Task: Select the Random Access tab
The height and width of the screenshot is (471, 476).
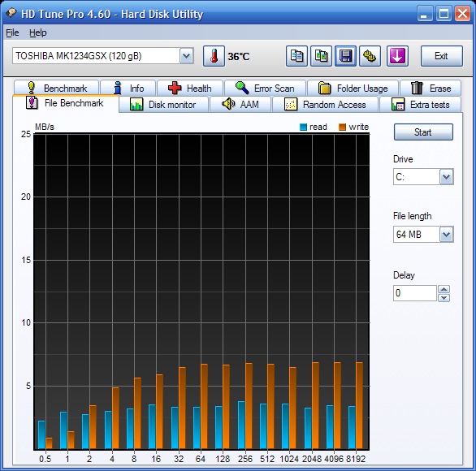Action: [325, 105]
